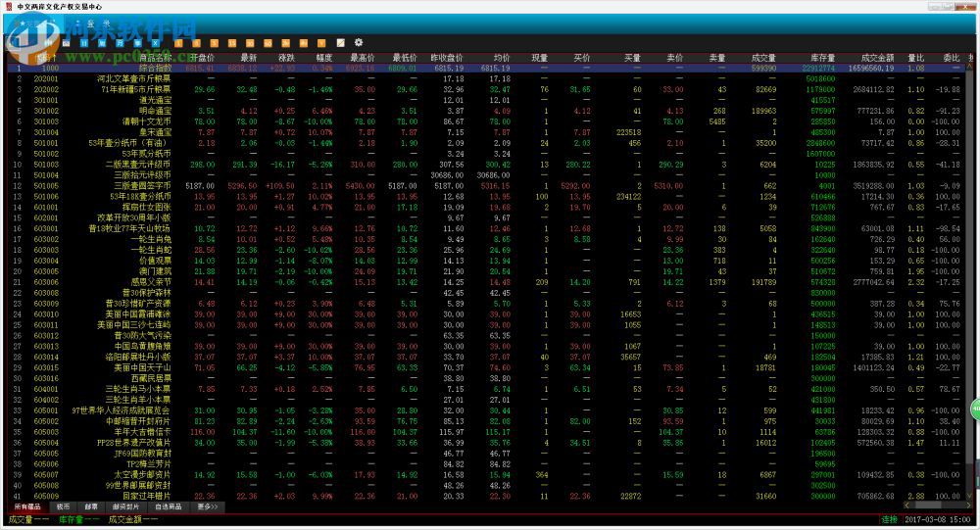Sort by 库存量 column header
Image resolution: width=980 pixels, height=530 pixels.
pyautogui.click(x=822, y=58)
